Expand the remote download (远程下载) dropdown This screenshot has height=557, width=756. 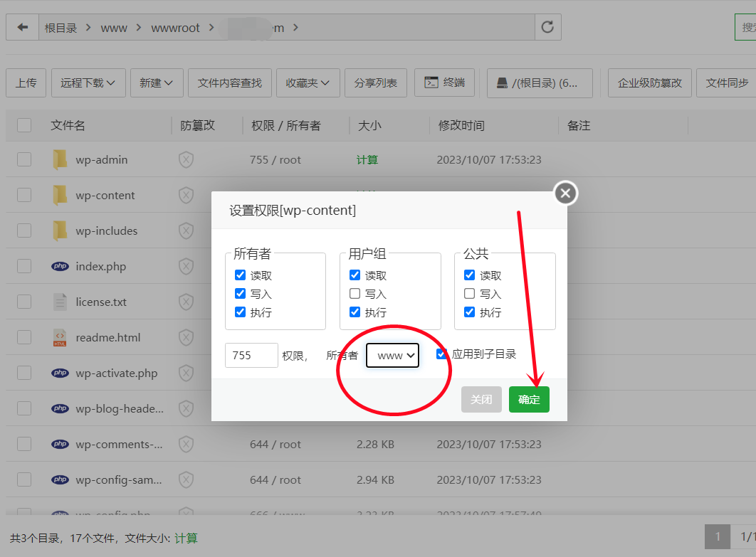coord(88,83)
